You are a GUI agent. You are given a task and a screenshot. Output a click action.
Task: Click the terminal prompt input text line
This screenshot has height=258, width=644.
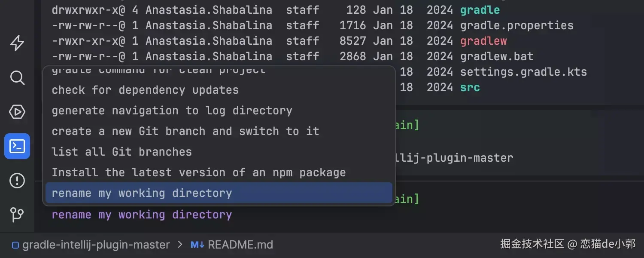tap(142, 215)
